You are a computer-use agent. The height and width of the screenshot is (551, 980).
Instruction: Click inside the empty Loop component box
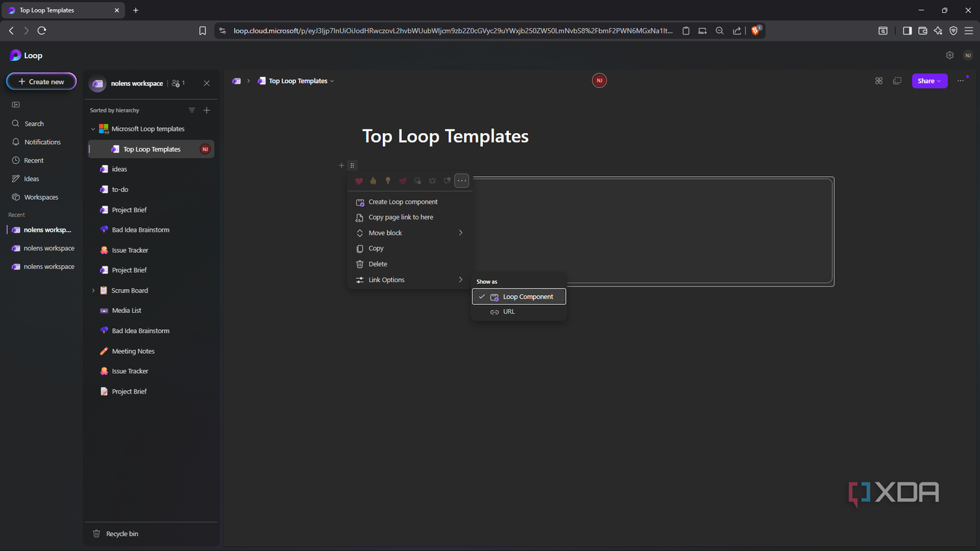tap(653, 232)
